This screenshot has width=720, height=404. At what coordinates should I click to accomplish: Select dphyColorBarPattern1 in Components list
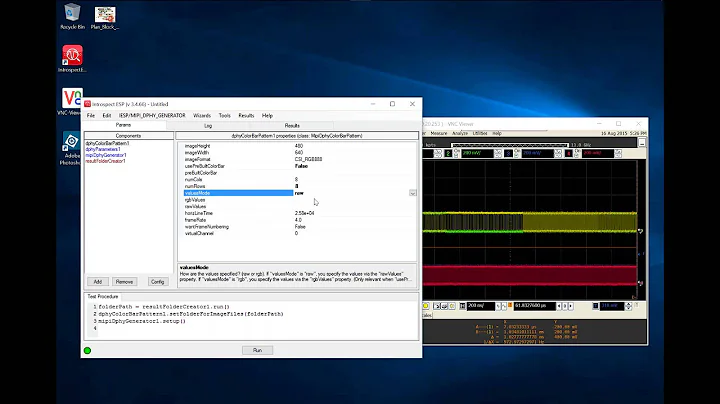(107, 143)
